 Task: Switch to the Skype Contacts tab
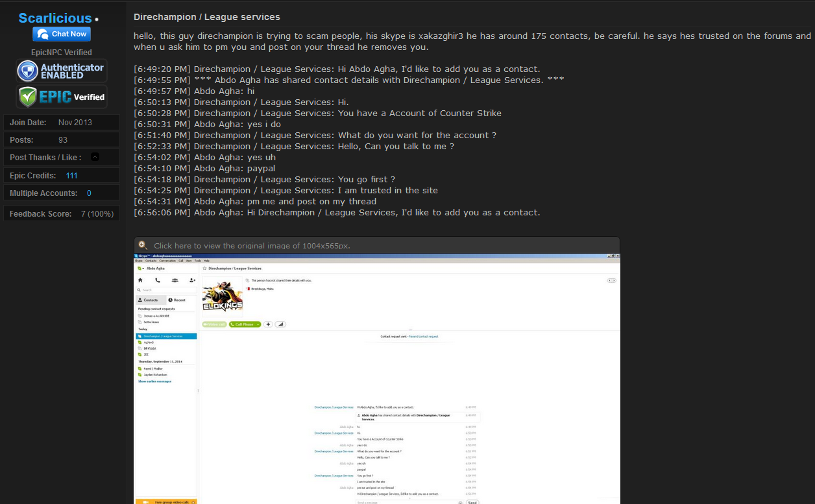click(151, 300)
